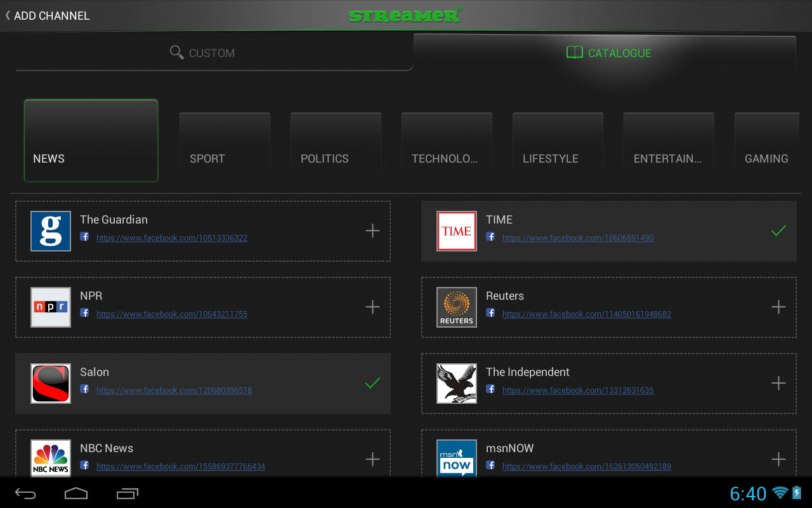Click the NPR logo thumbnail
The height and width of the screenshot is (508, 812).
[x=51, y=307]
